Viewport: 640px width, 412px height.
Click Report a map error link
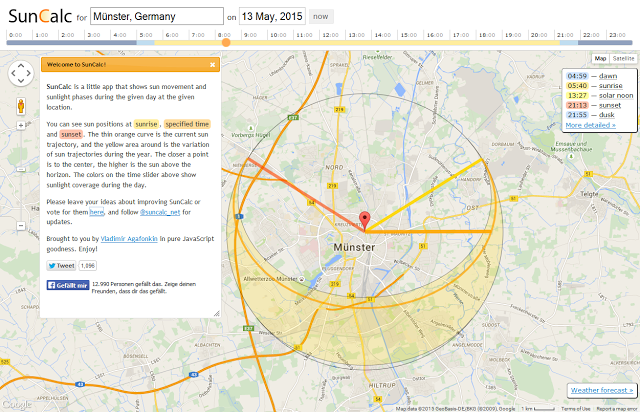coord(617,409)
